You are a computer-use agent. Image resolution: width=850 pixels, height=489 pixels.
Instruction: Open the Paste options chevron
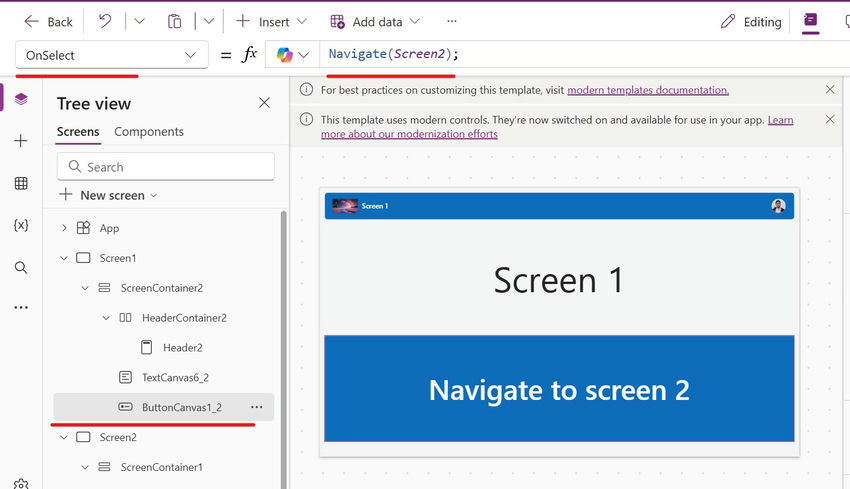(x=209, y=22)
